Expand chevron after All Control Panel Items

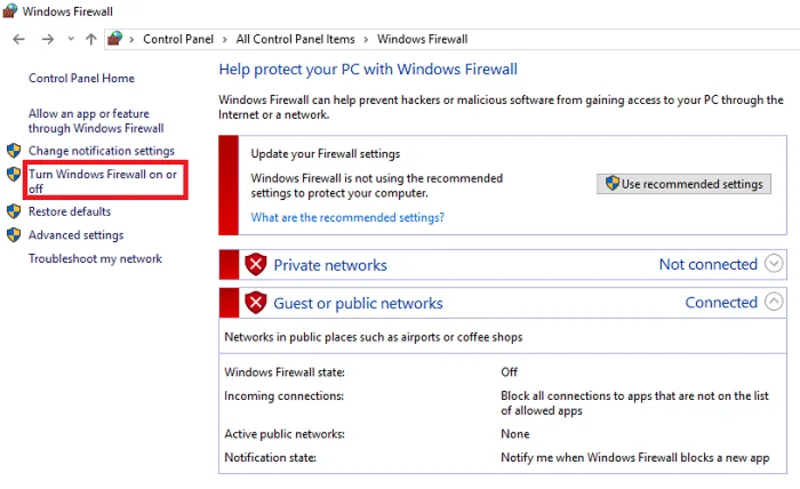(366, 40)
